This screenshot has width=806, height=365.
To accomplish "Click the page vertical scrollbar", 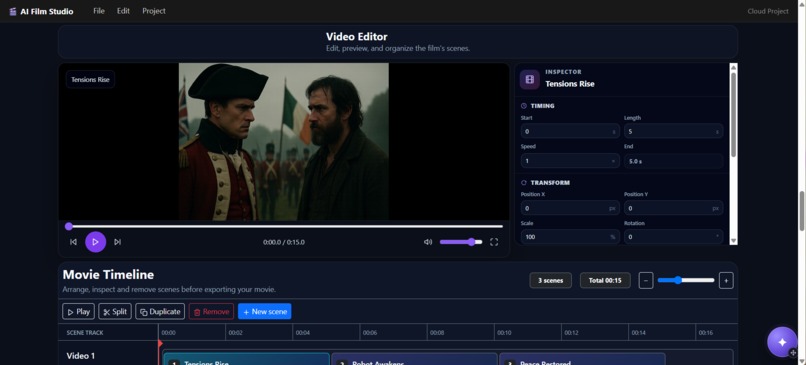I will tap(802, 211).
